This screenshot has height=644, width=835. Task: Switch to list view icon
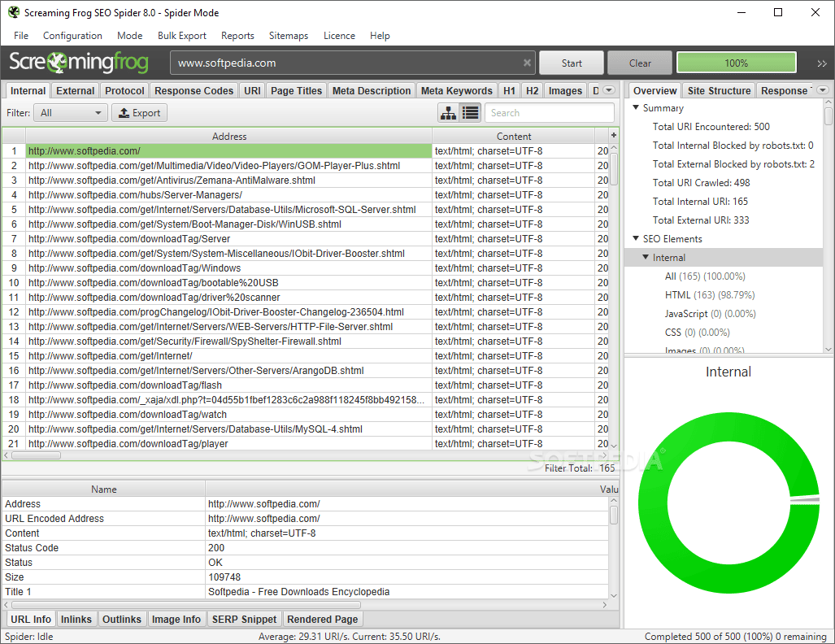(x=470, y=113)
